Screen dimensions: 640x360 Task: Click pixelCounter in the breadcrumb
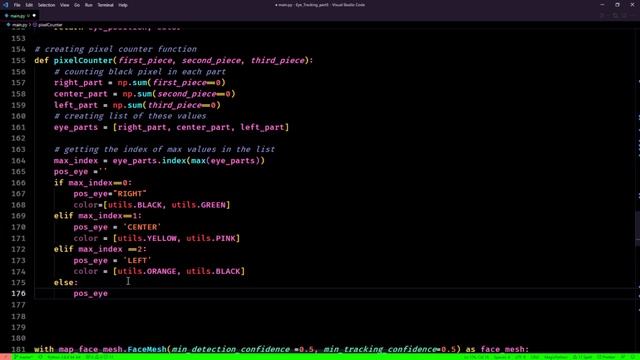coord(50,25)
